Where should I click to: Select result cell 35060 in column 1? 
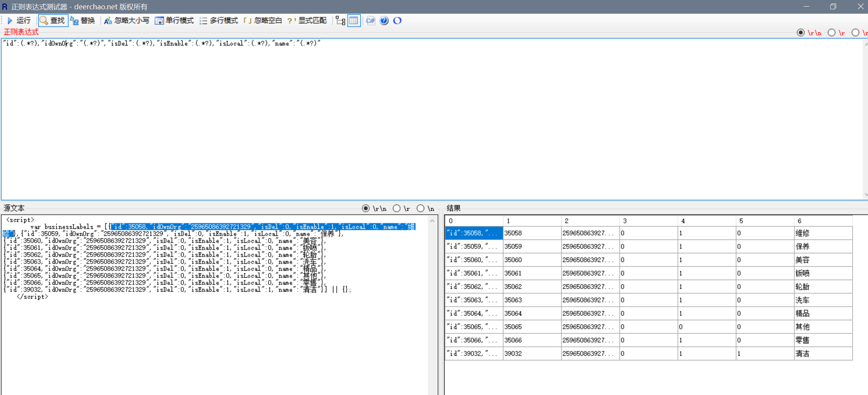(532, 260)
